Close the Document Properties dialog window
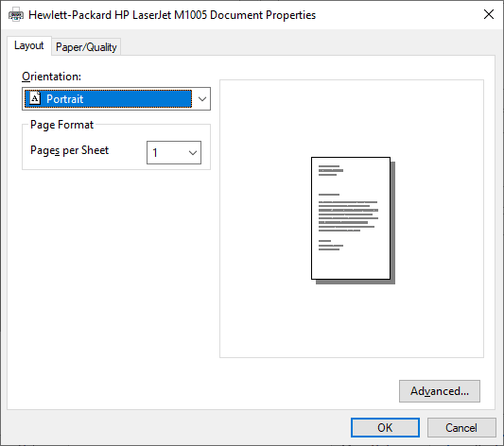Screen dimensions: 504x446 (x=489, y=14)
